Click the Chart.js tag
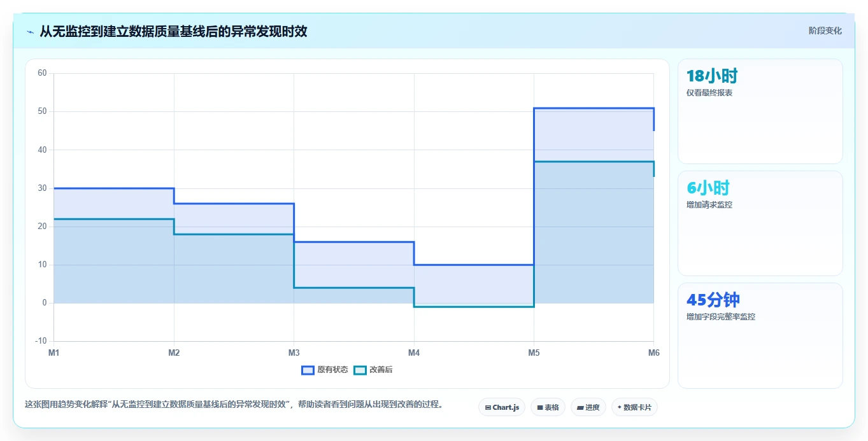 pos(502,407)
